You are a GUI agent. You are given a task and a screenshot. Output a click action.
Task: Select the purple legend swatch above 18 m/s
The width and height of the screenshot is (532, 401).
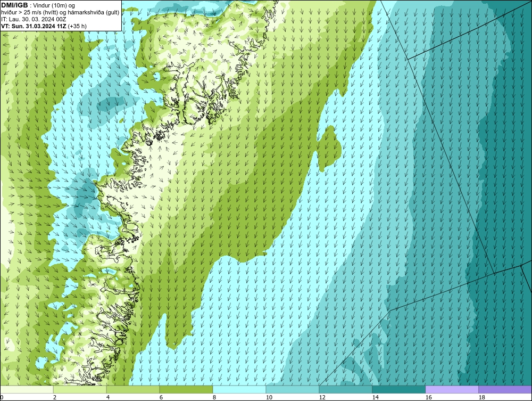pos(505,389)
